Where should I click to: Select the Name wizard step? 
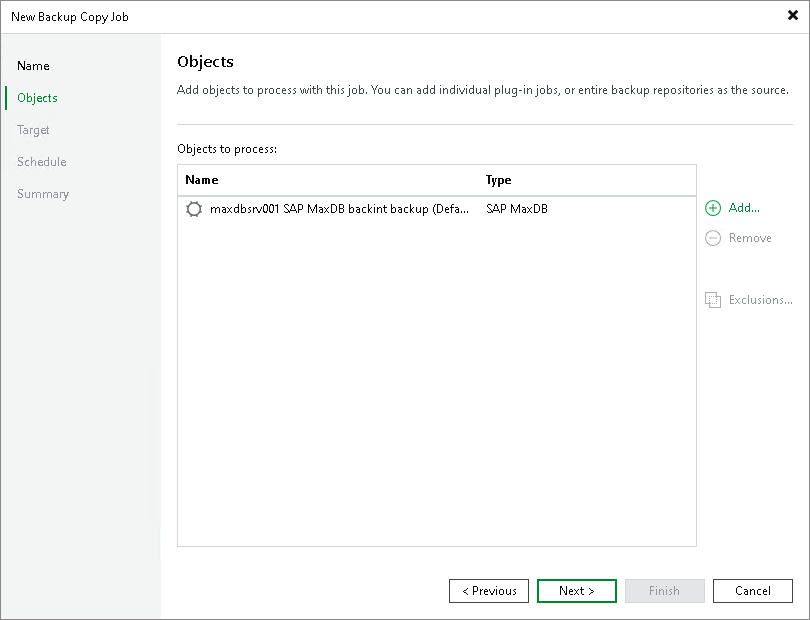pyautogui.click(x=33, y=65)
